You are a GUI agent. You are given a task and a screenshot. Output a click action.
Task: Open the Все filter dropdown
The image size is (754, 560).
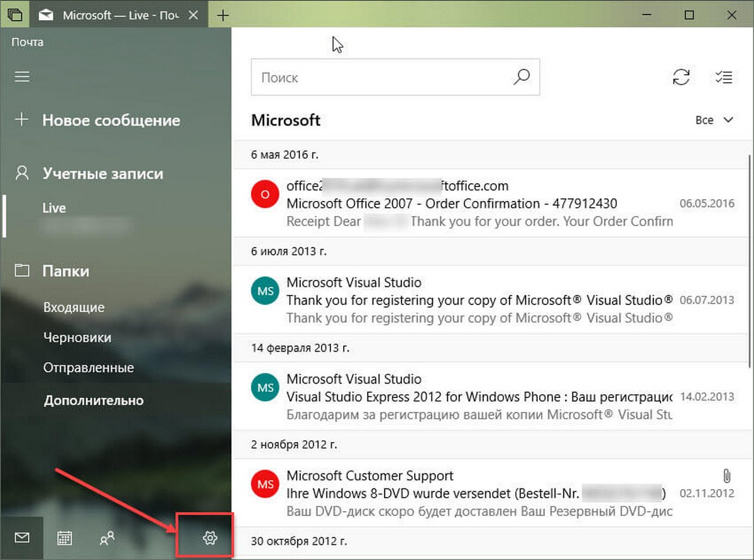(x=714, y=120)
